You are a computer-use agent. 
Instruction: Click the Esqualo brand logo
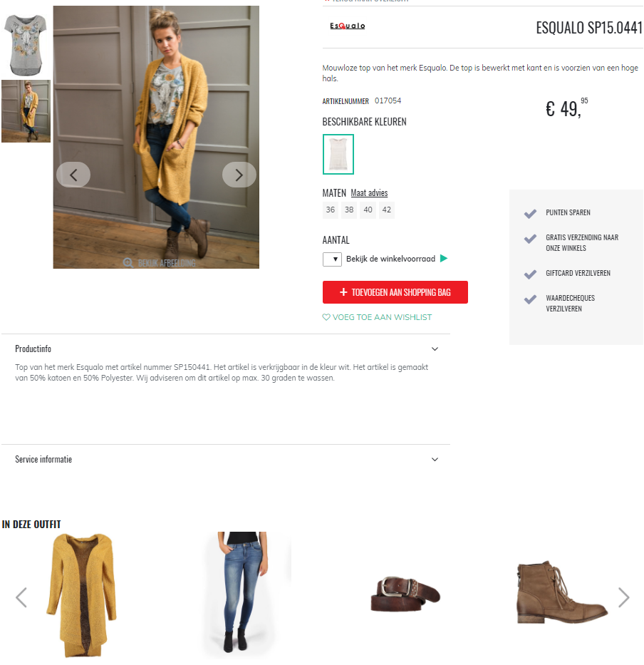(x=347, y=26)
